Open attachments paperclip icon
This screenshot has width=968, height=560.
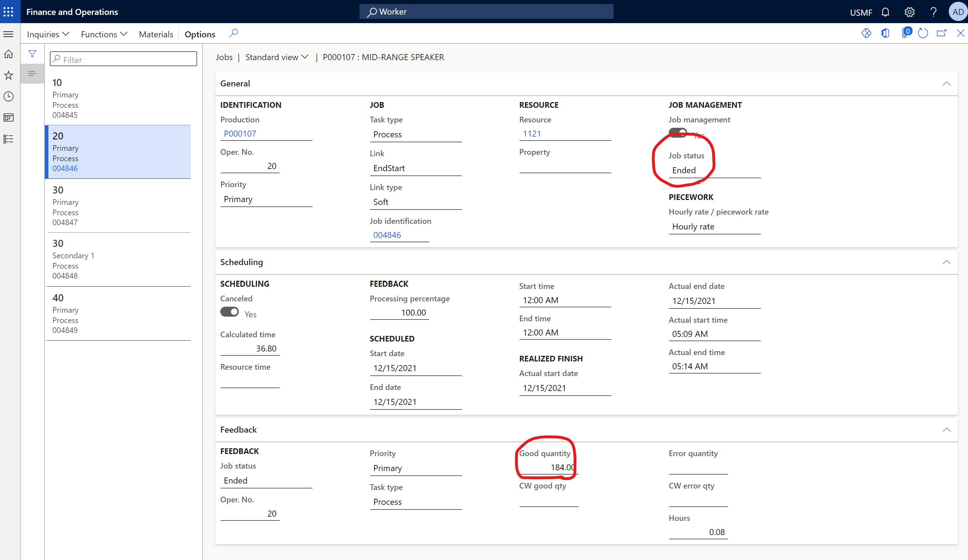[905, 33]
